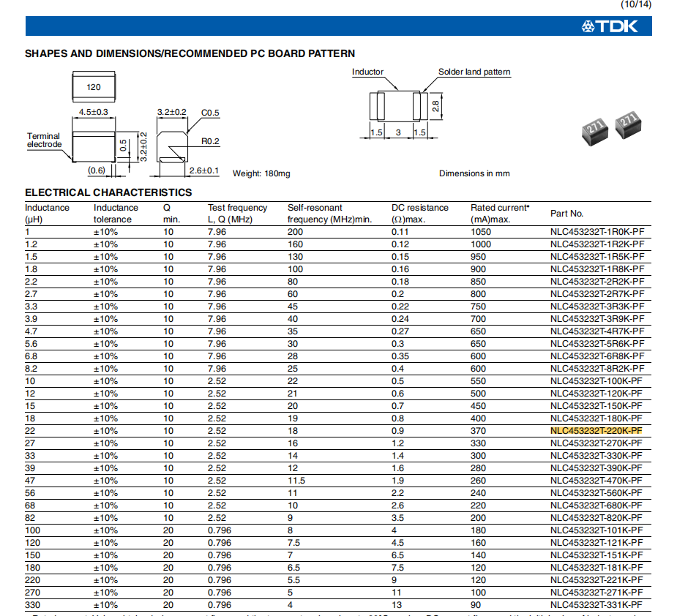Click the rated current value "950"
The image size is (677, 616).
pyautogui.click(x=478, y=257)
